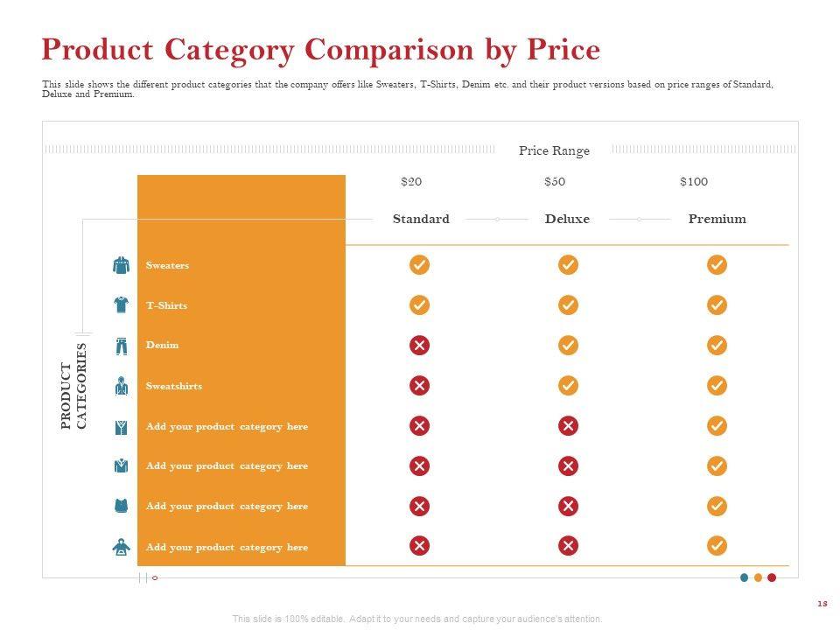
Task: Select the T-Shirts Premium checkmark
Action: tap(717, 304)
